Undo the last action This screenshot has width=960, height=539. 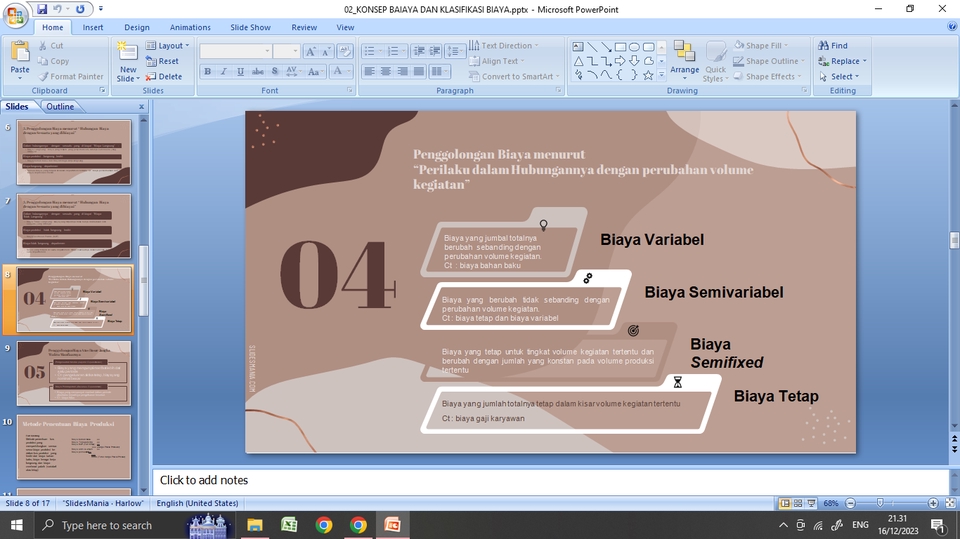coord(58,9)
